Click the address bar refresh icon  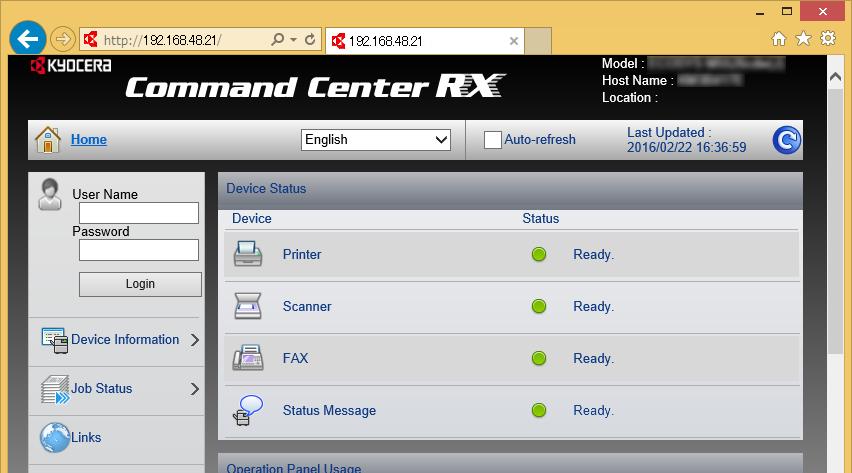(310, 40)
